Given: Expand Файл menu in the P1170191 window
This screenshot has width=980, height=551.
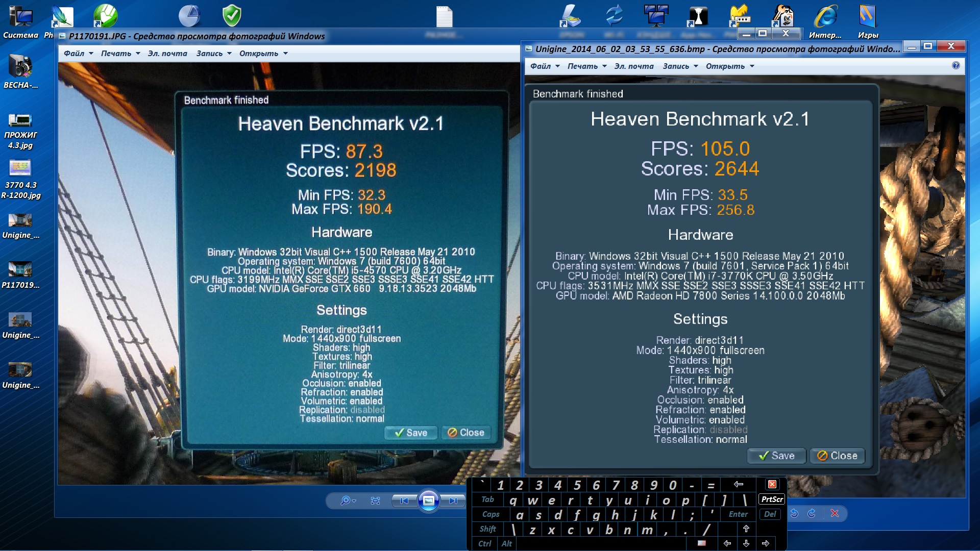Looking at the screenshot, I should (78, 53).
